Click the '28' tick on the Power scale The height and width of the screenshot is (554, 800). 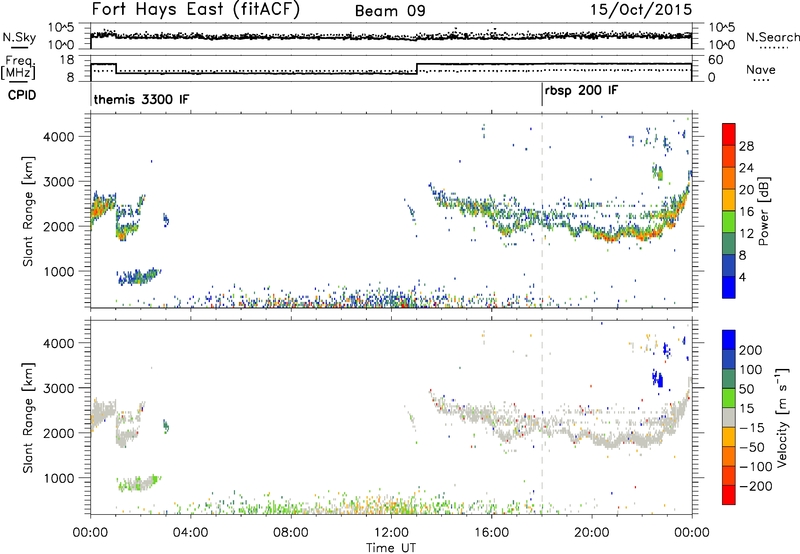click(746, 146)
